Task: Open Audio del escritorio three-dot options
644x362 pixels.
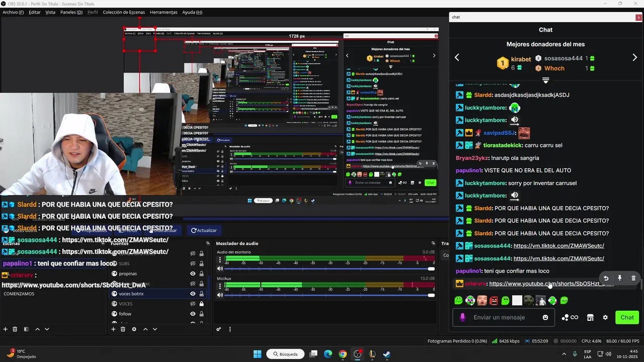Action: [x=220, y=260]
